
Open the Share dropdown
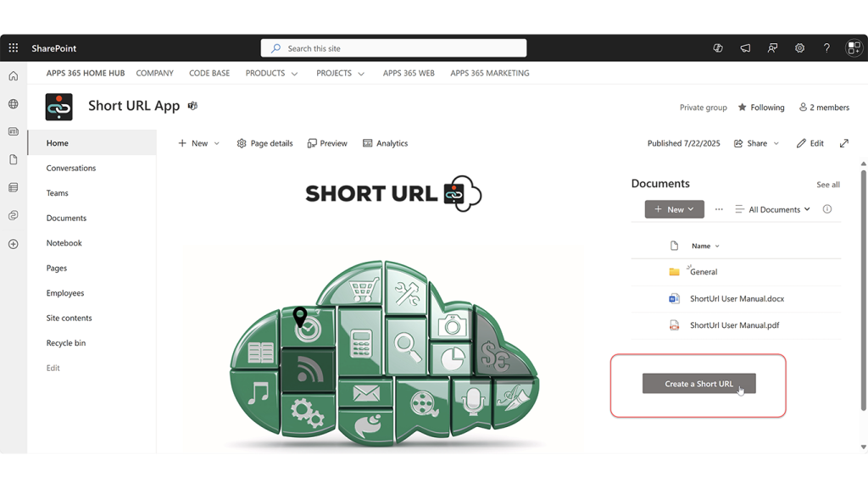(757, 143)
